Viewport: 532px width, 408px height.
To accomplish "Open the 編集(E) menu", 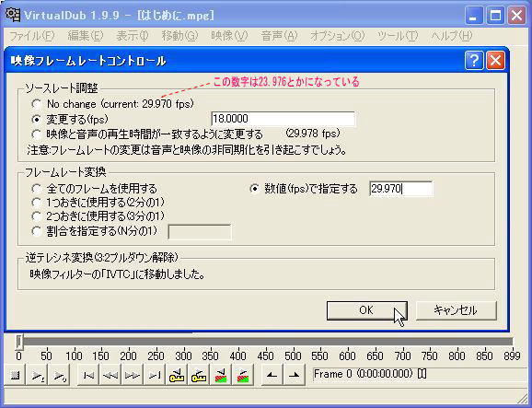I will (x=86, y=36).
